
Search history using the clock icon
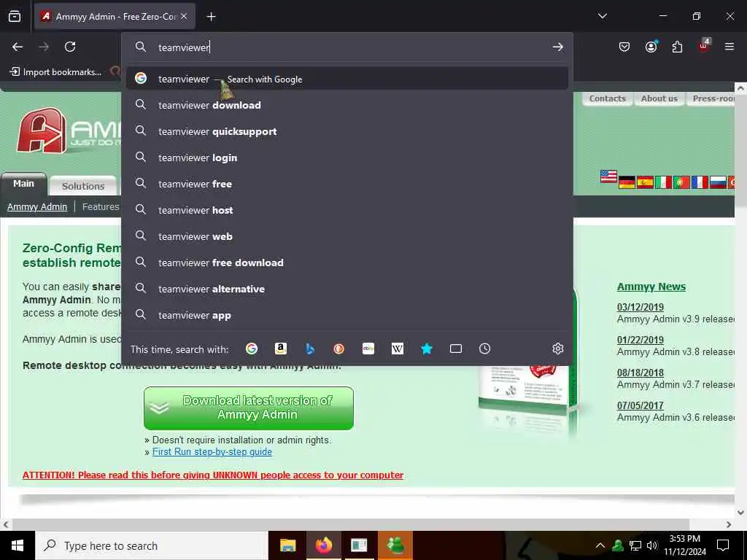coord(484,349)
